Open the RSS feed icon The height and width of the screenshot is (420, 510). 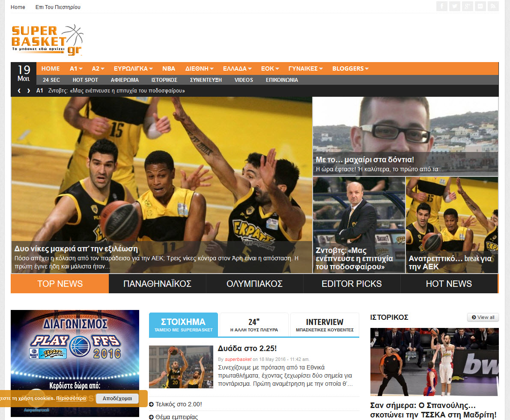493,6
